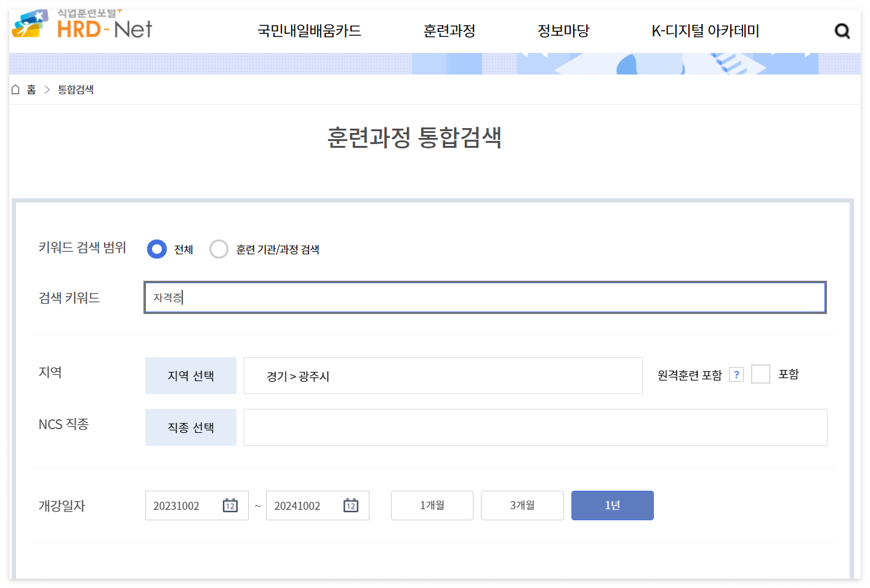The width and height of the screenshot is (870, 588).
Task: Open the 정보마당 menu
Action: tap(562, 31)
